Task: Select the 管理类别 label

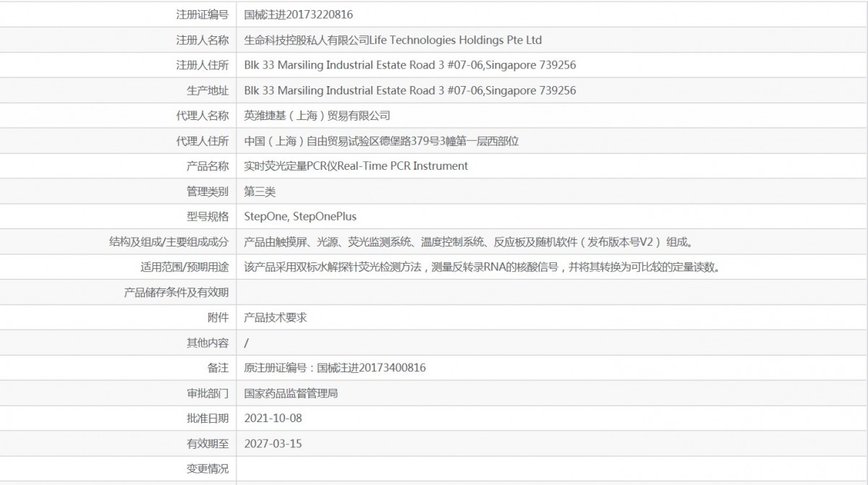Action: coord(208,192)
